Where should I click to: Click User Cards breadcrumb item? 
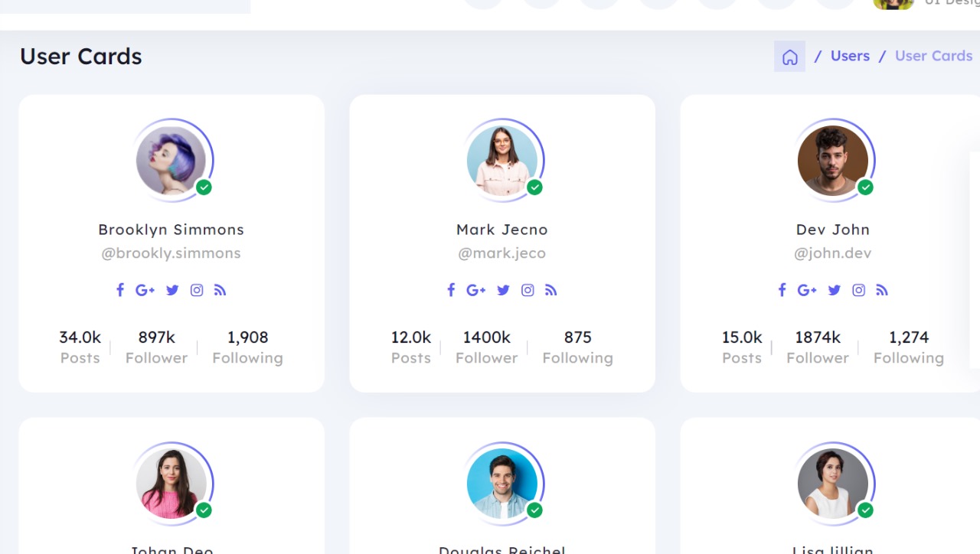933,56
